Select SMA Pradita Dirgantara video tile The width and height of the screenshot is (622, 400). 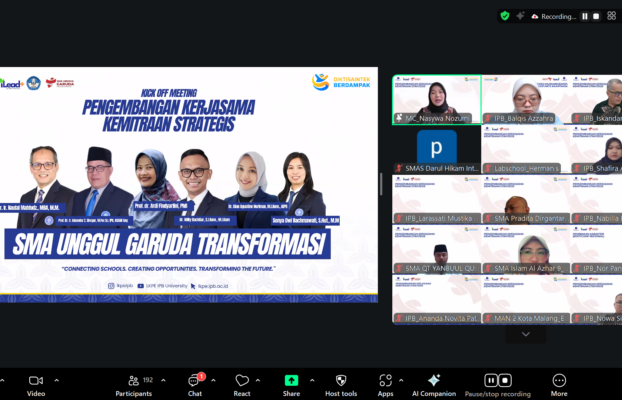click(526, 200)
